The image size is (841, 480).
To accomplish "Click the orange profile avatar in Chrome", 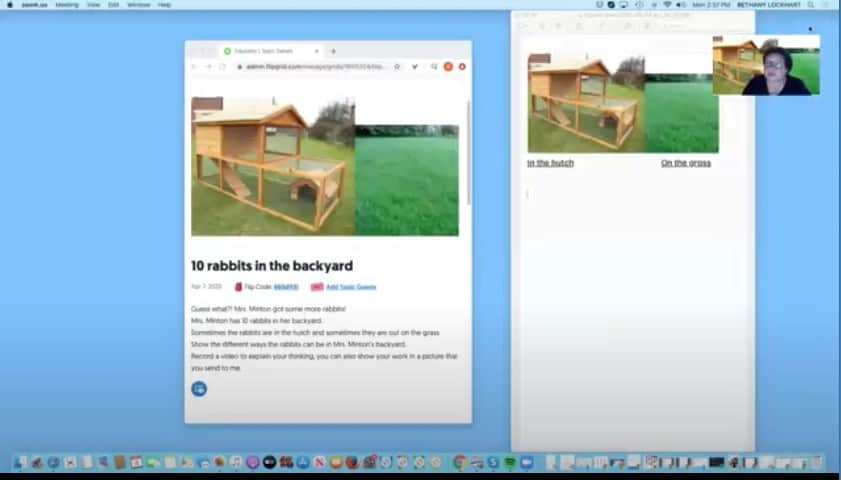I will [448, 67].
